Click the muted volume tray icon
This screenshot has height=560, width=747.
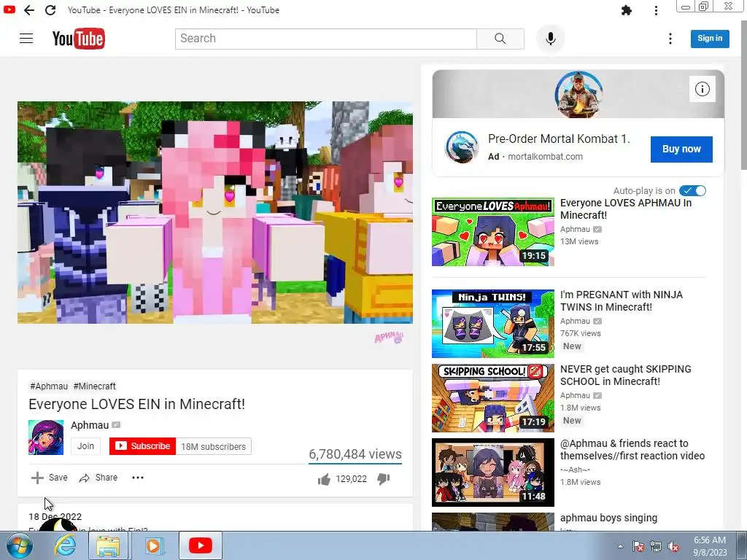[673, 547]
